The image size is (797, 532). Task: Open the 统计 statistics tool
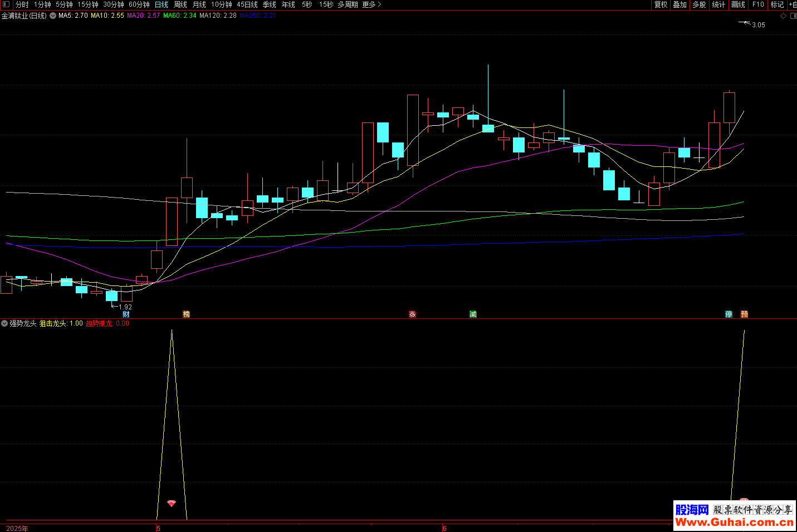pyautogui.click(x=719, y=4)
